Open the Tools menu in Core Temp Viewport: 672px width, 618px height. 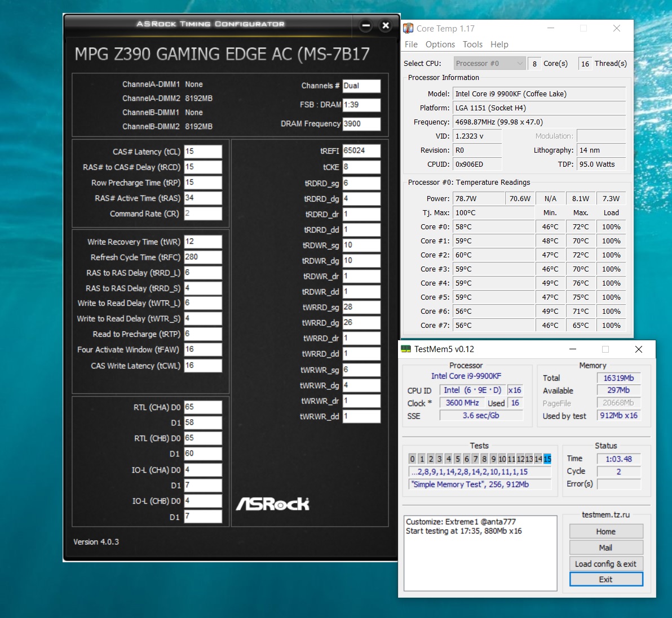coord(472,44)
